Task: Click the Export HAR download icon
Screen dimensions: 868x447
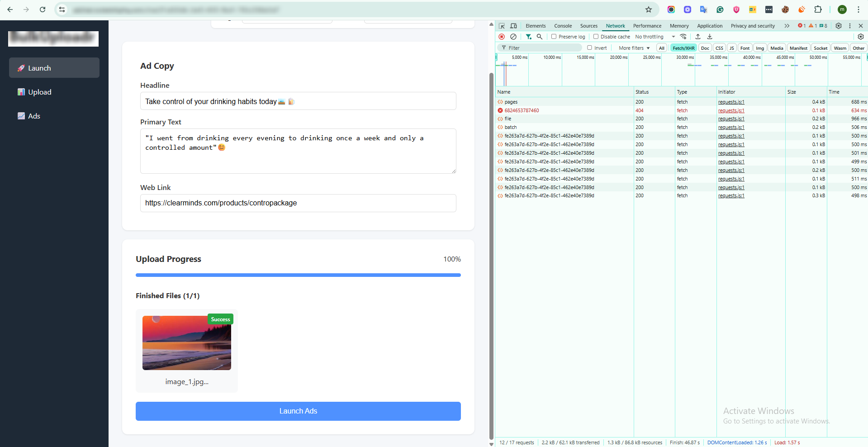Action: pos(710,37)
